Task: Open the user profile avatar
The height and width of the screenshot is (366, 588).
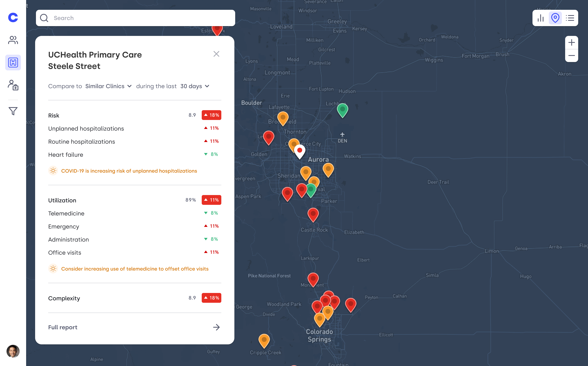Action: [13, 351]
